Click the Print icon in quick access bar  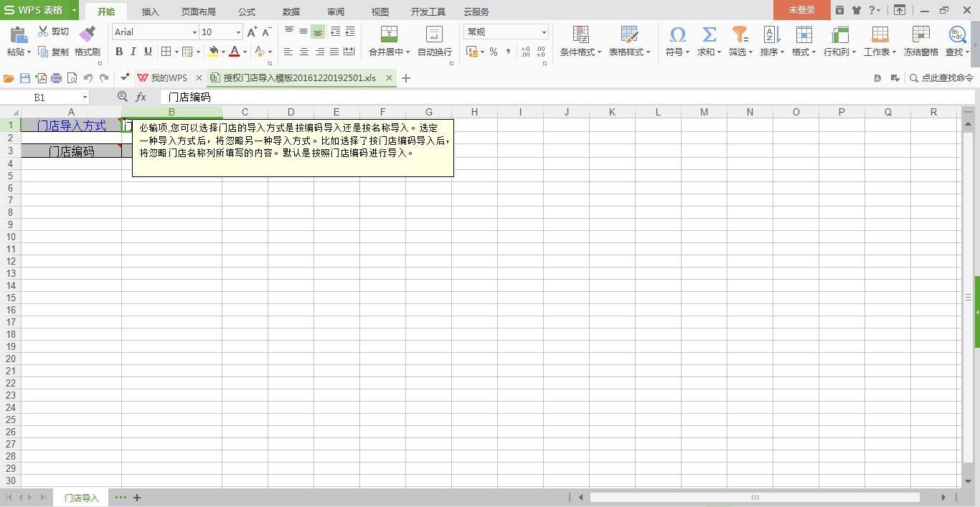56,78
